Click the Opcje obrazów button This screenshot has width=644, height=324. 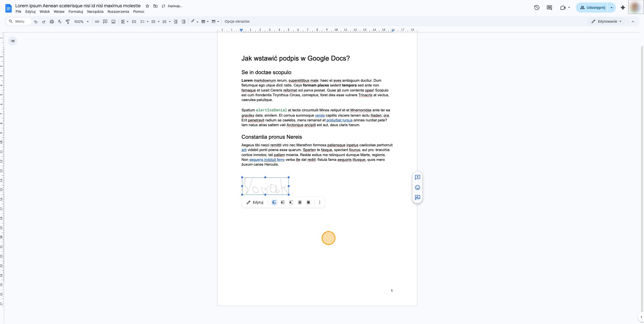point(237,21)
